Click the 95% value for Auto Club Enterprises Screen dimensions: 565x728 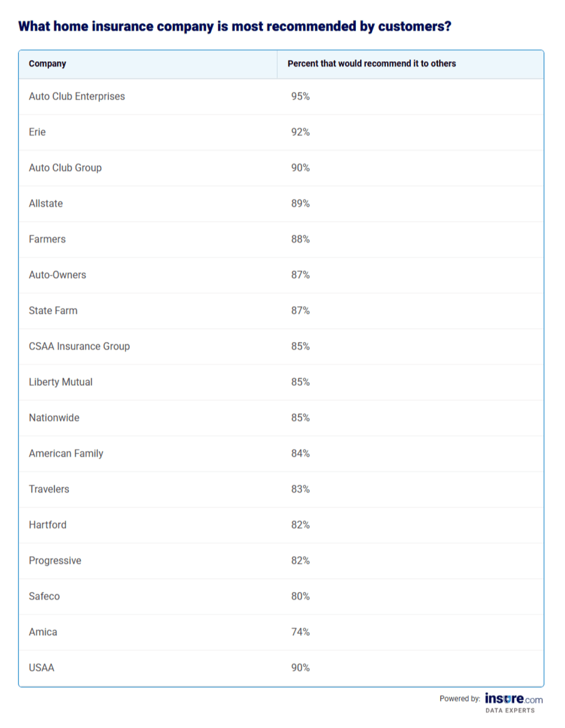point(300,96)
